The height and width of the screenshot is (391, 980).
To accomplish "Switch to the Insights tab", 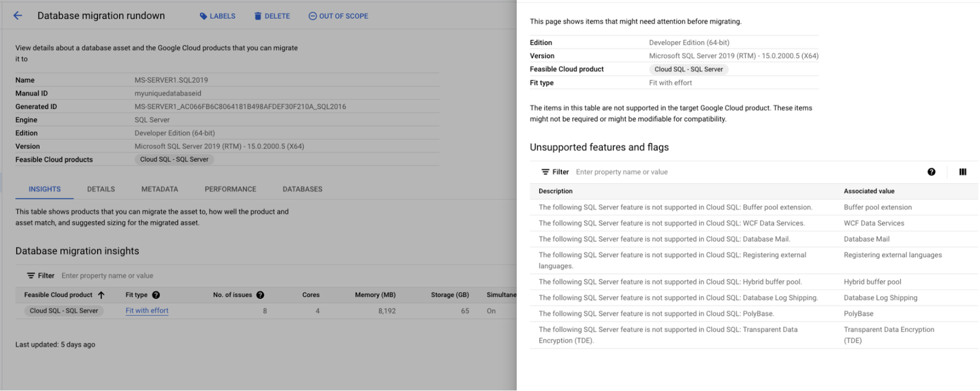I will [44, 189].
